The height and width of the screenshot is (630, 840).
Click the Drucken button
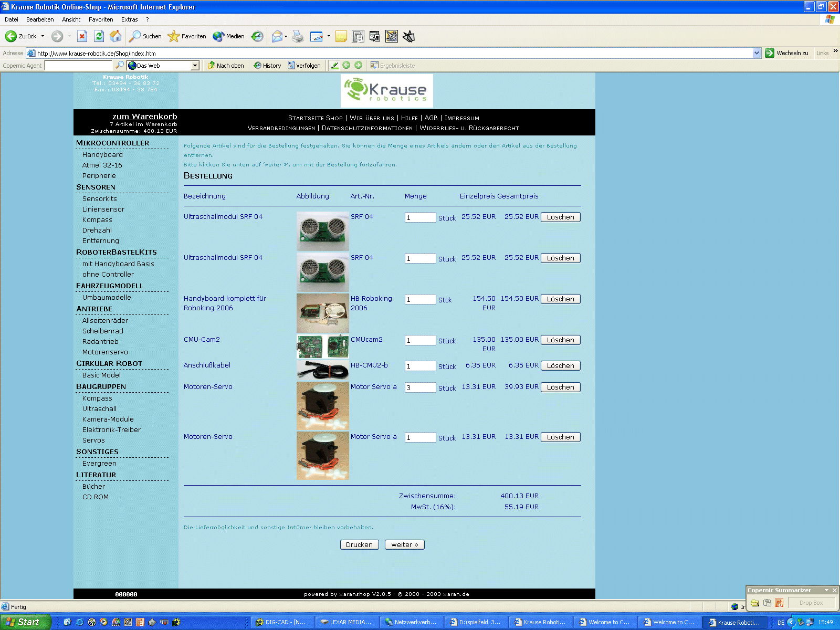pos(359,544)
